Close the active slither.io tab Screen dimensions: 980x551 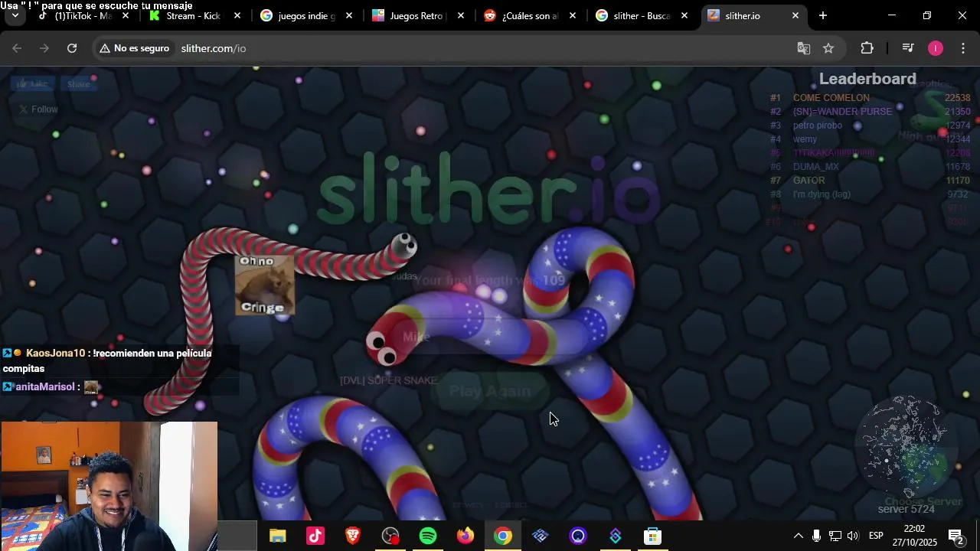point(795,15)
